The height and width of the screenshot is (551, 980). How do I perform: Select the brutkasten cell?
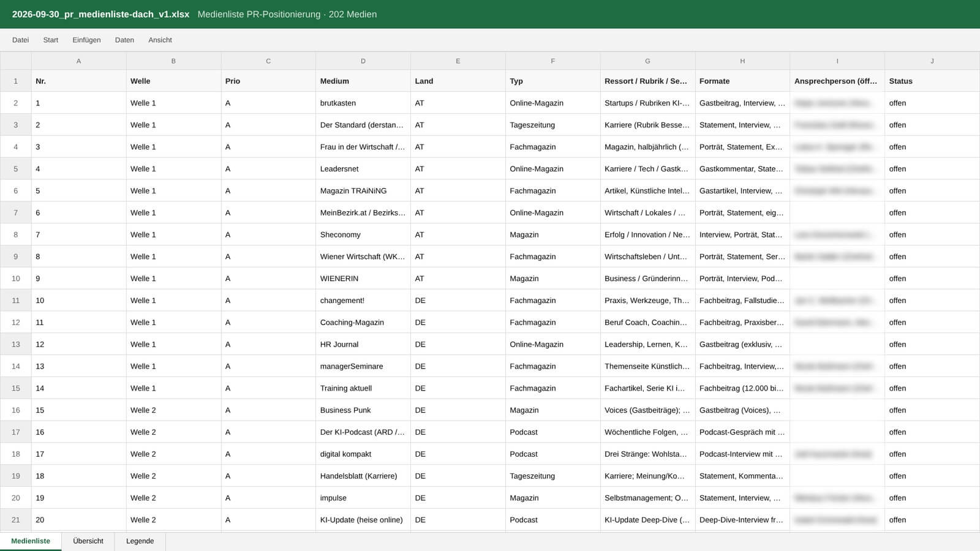pos(363,103)
